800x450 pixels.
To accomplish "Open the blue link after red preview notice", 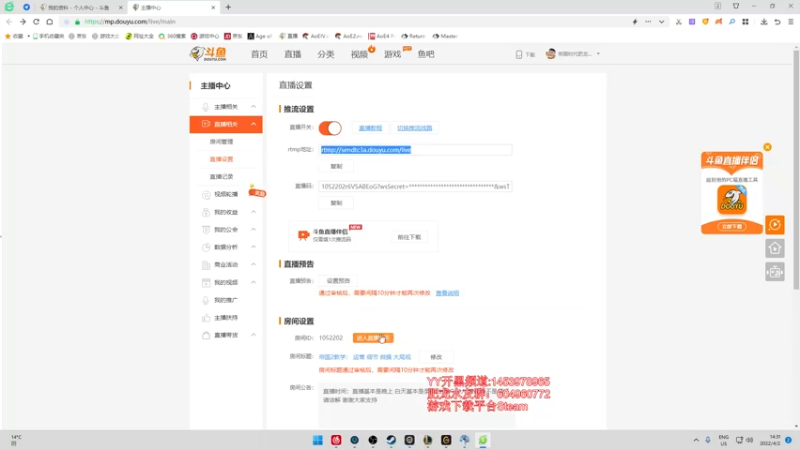I will [447, 293].
